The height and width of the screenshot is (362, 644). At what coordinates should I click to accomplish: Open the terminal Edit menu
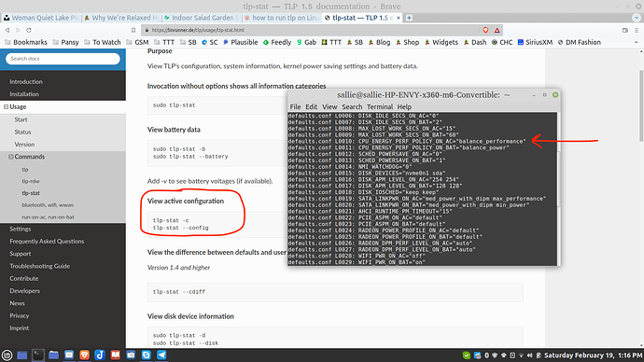[x=312, y=106]
